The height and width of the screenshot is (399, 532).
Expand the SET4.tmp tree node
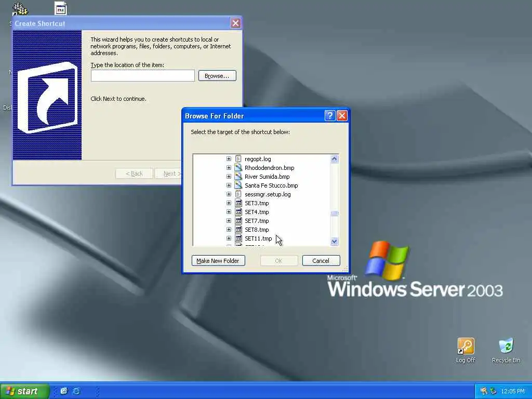point(229,212)
